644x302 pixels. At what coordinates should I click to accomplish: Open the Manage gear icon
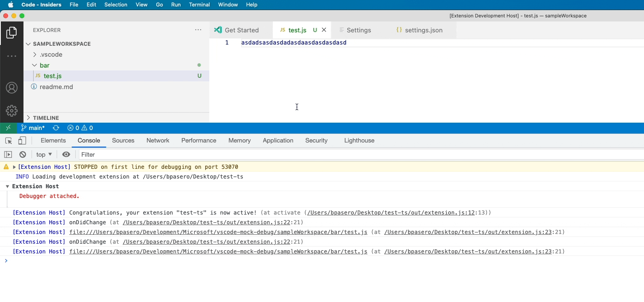12,111
